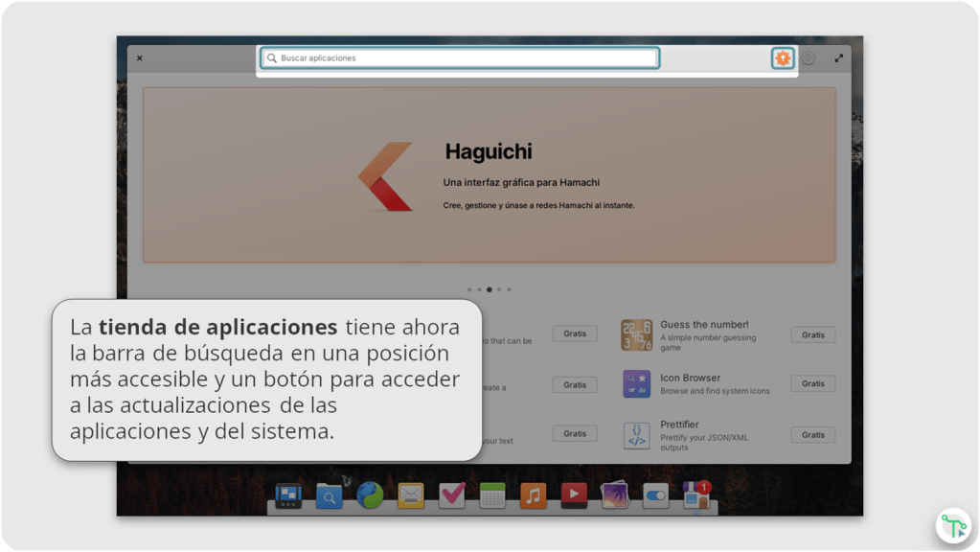Open the Icon Browser app icon
This screenshot has width=980, height=552.
click(x=636, y=384)
